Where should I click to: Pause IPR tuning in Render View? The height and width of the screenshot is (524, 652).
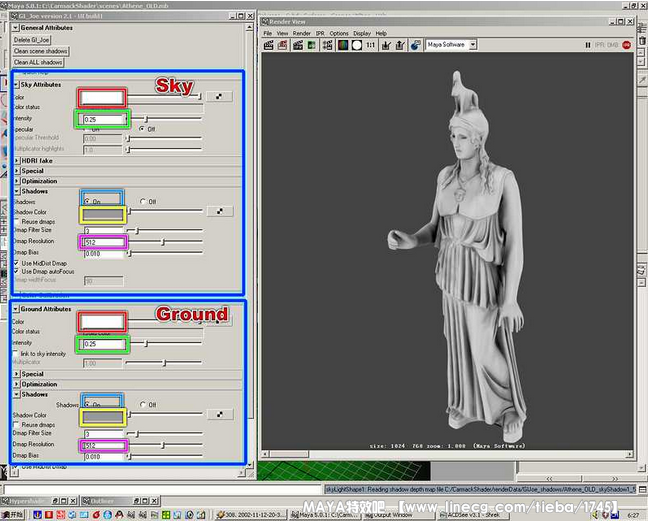coord(588,45)
